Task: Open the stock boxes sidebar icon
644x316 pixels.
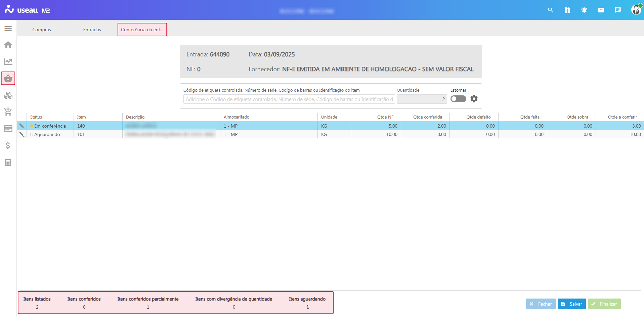Action: point(8,95)
